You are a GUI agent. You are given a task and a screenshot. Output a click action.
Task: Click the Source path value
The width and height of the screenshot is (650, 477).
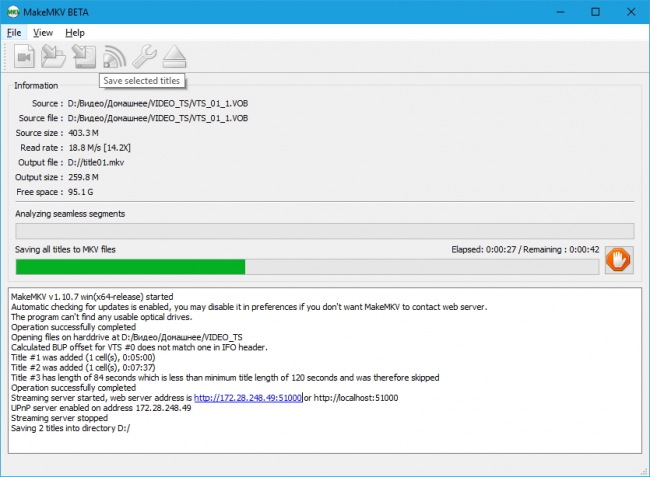tap(158, 103)
